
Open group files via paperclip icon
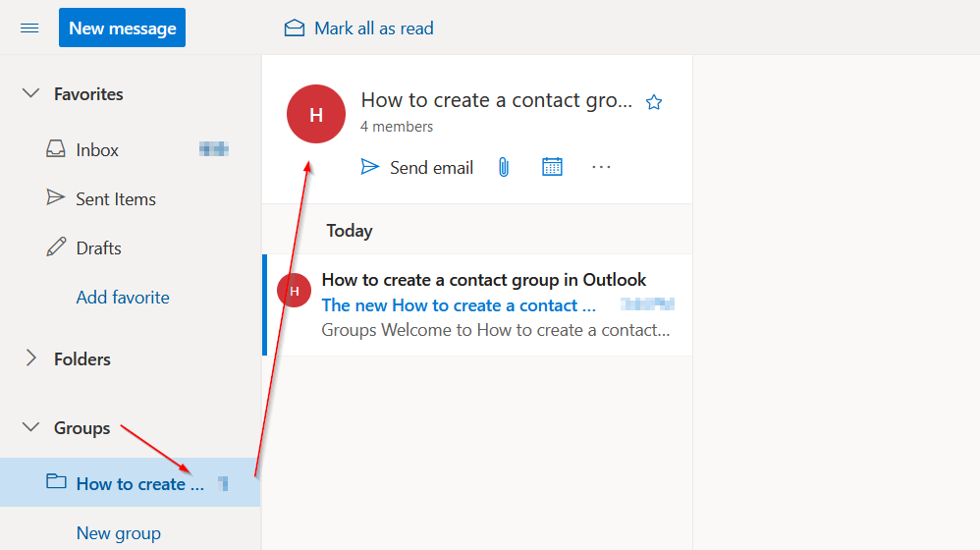pyautogui.click(x=504, y=167)
